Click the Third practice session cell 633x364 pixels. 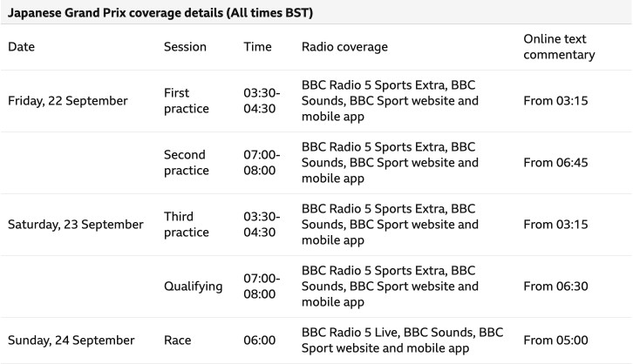click(186, 225)
